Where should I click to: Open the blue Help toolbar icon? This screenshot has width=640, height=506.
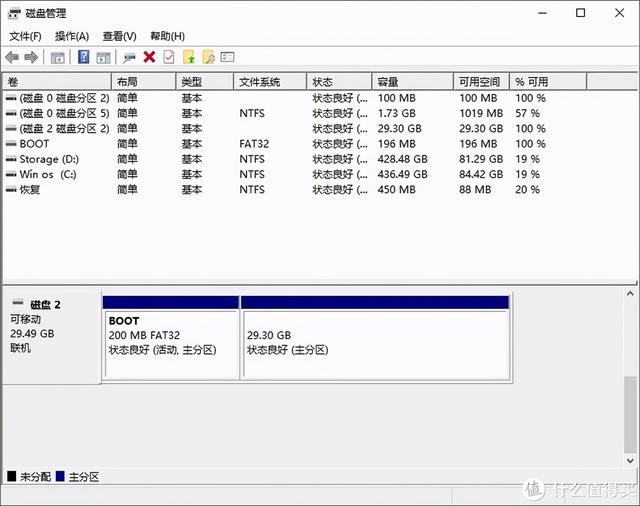coord(84,57)
